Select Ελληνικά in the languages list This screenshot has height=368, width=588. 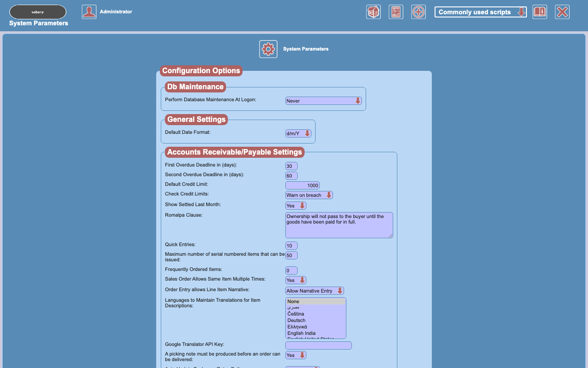click(x=316, y=327)
